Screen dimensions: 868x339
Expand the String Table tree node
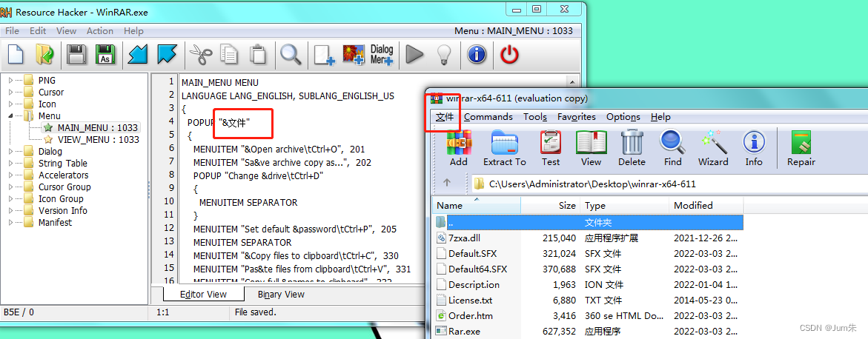tap(10, 163)
